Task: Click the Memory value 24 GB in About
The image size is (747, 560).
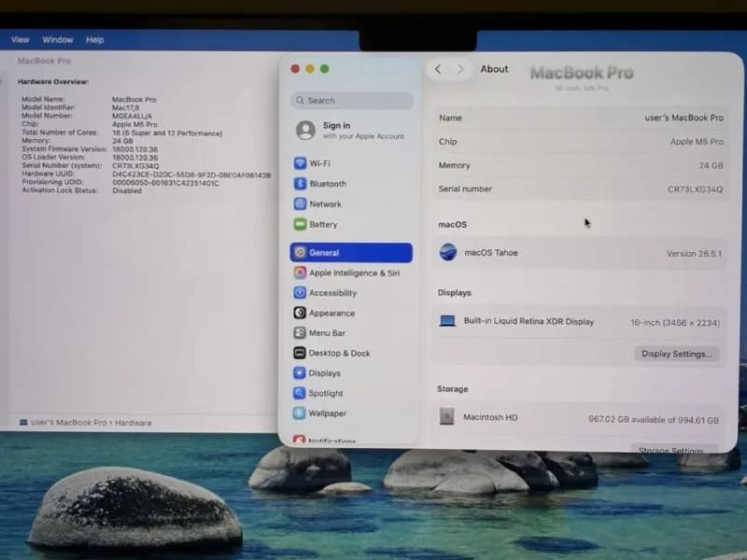Action: pyautogui.click(x=711, y=165)
